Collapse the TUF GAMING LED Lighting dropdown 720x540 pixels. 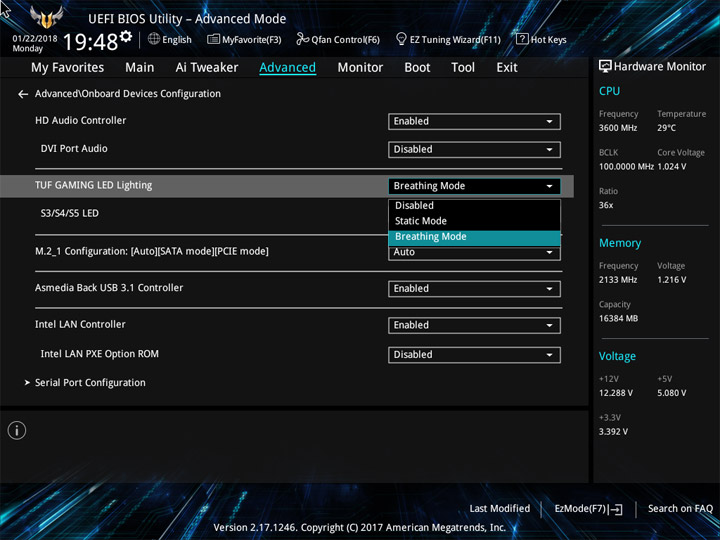click(474, 186)
